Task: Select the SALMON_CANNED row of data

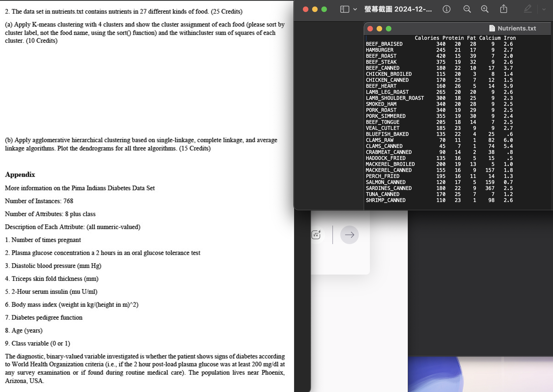Action: tap(385, 182)
